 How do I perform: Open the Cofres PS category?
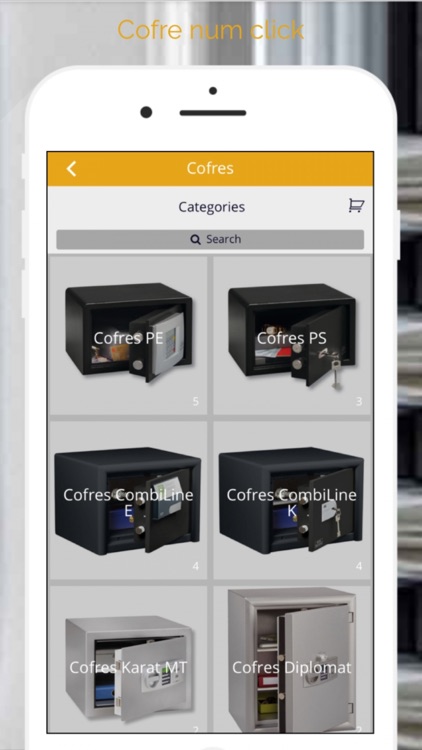292,335
